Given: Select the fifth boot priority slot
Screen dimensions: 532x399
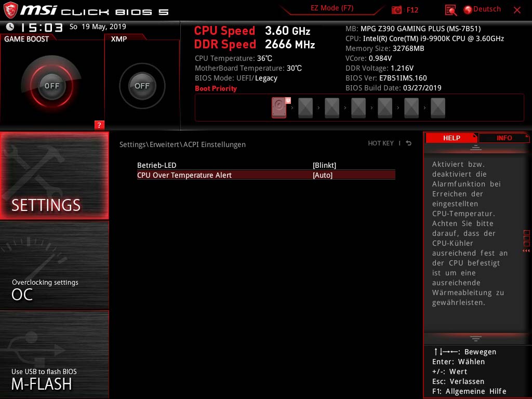Looking at the screenshot, I should [x=385, y=108].
